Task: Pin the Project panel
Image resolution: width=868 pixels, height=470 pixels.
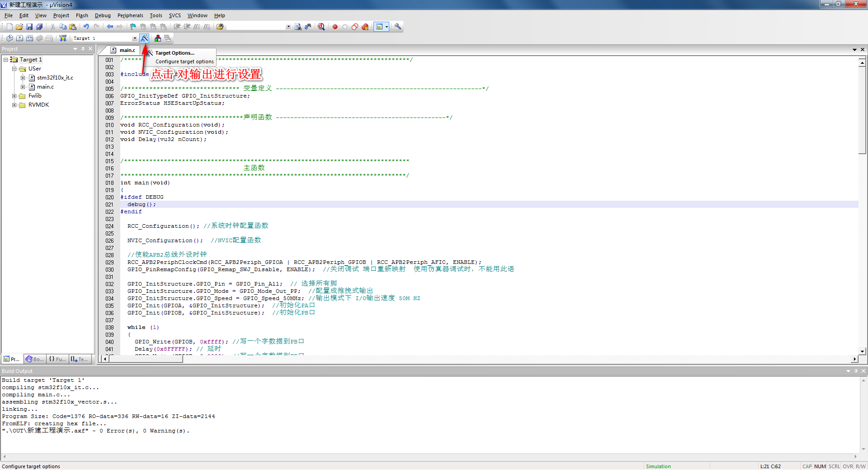Action: coord(83,49)
